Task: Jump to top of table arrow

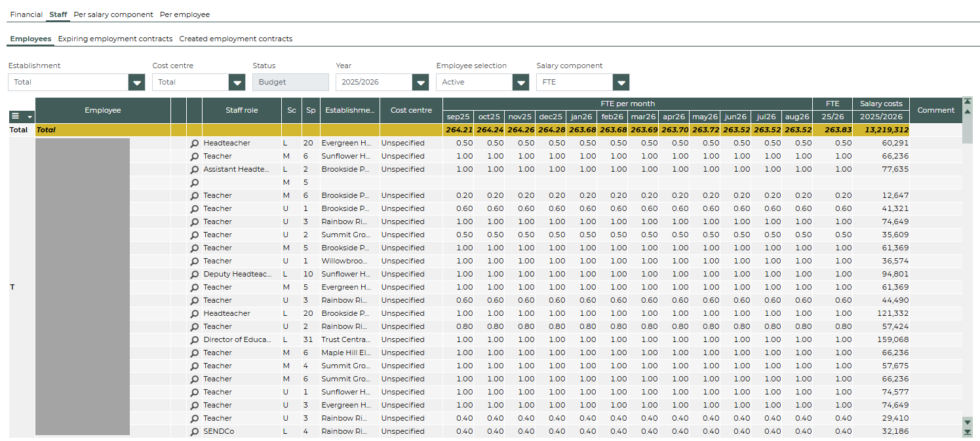Action: coord(967,102)
